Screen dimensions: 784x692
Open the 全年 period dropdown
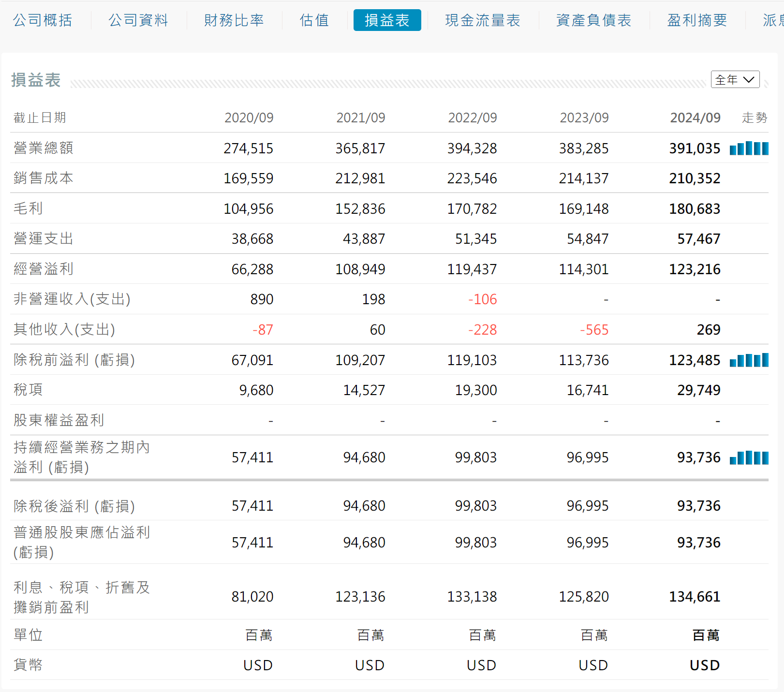coord(735,80)
